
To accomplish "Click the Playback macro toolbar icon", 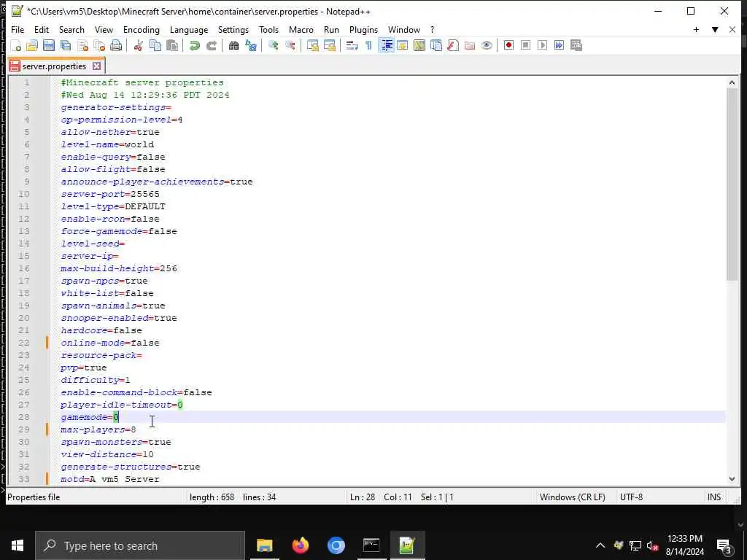I will [x=542, y=45].
